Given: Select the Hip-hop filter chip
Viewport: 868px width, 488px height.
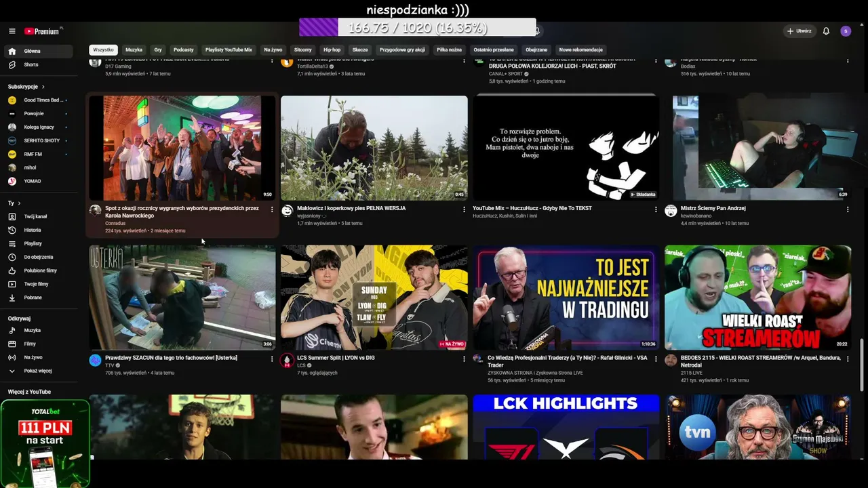Looking at the screenshot, I should [332, 50].
